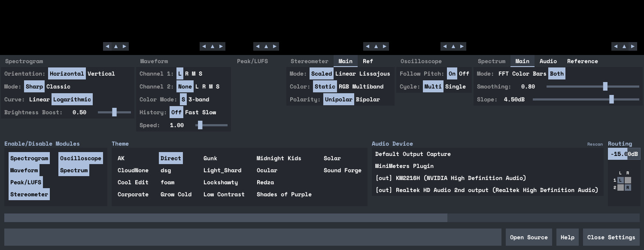Disable the Stereometer module
Viewport: 644px width, 250px height.
[x=29, y=194]
